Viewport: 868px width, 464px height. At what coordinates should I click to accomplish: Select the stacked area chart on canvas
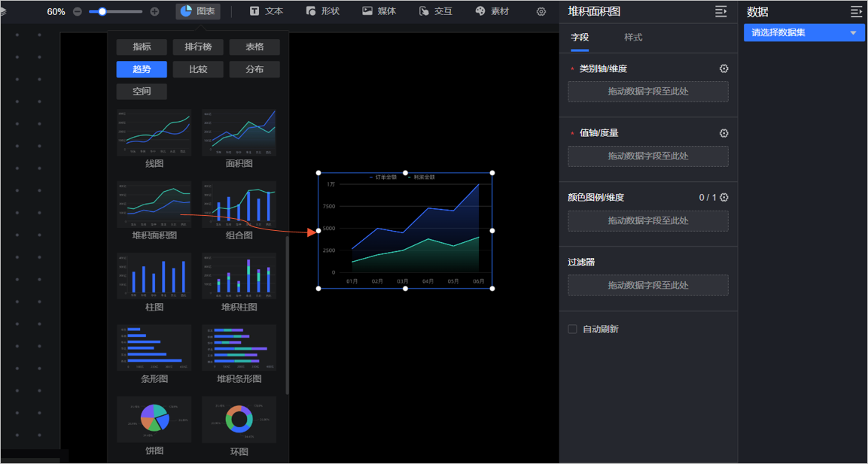405,231
